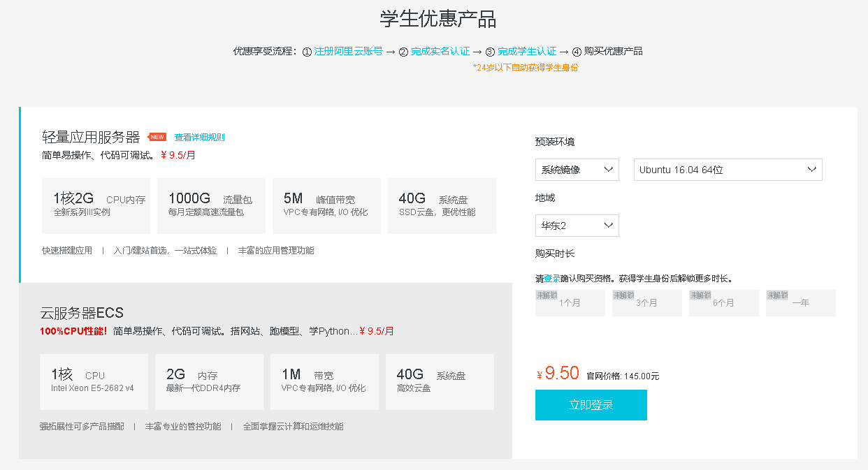Image resolution: width=868 pixels, height=470 pixels.
Task: Open the 查看详细规则 rules link
Action: pos(200,137)
